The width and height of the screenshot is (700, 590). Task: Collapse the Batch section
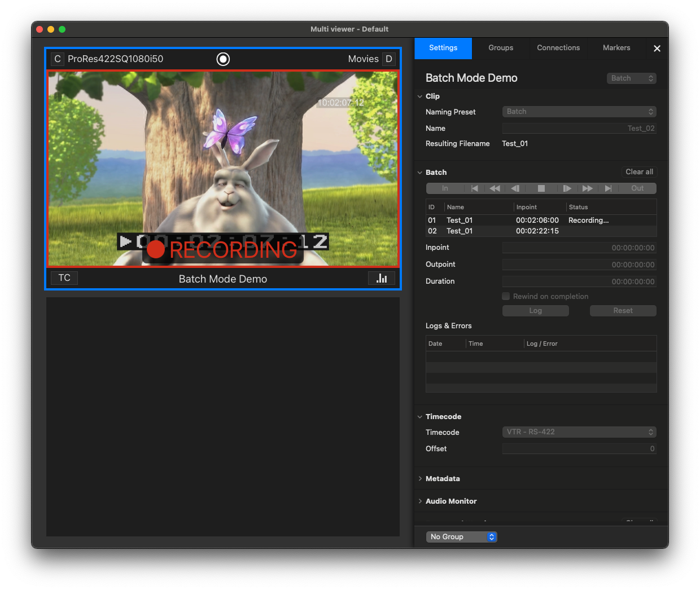tap(420, 173)
